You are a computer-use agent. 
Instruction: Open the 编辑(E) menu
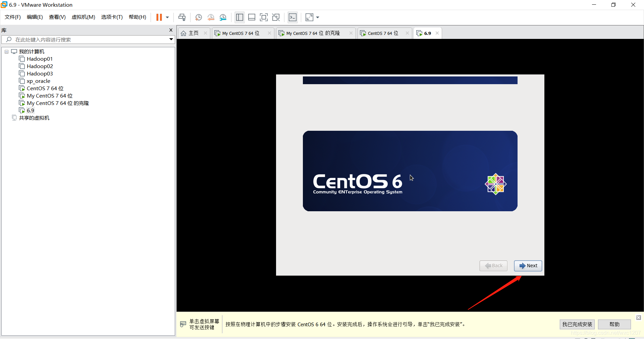tap(35, 17)
